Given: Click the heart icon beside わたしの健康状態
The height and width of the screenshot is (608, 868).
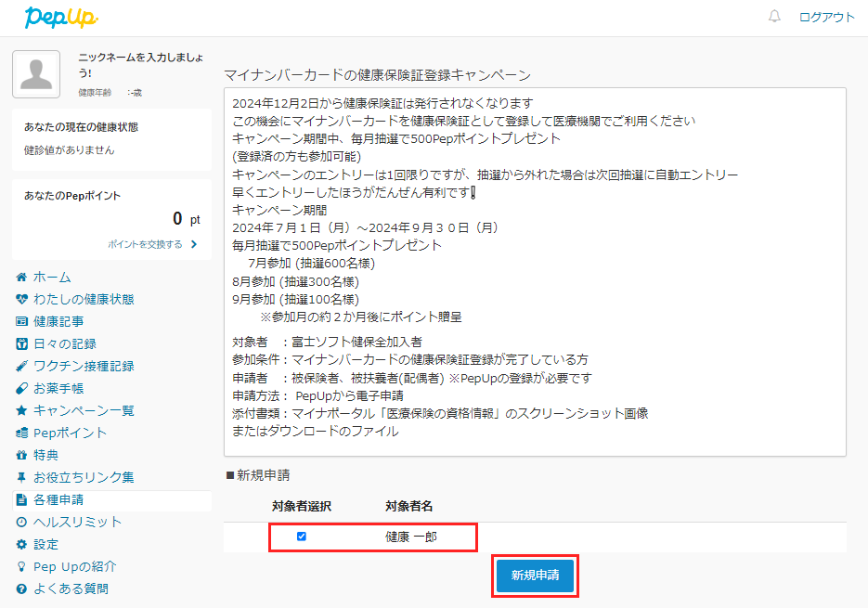Looking at the screenshot, I should tap(21, 299).
